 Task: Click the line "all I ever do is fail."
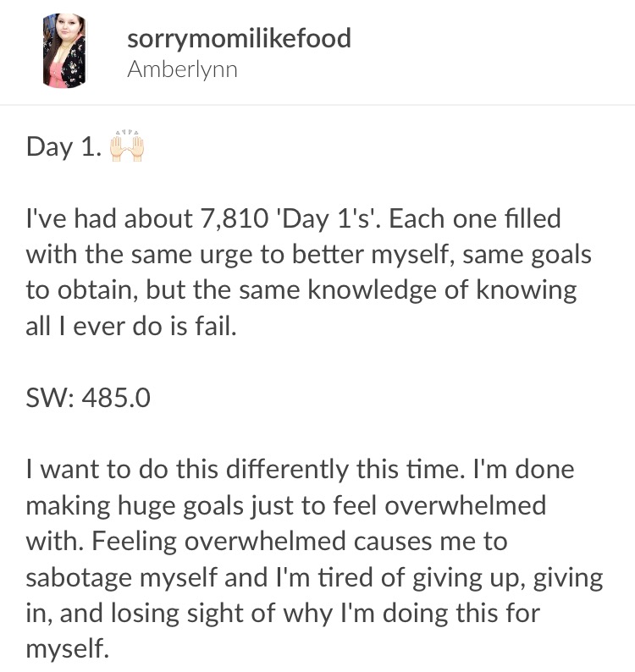click(131, 327)
